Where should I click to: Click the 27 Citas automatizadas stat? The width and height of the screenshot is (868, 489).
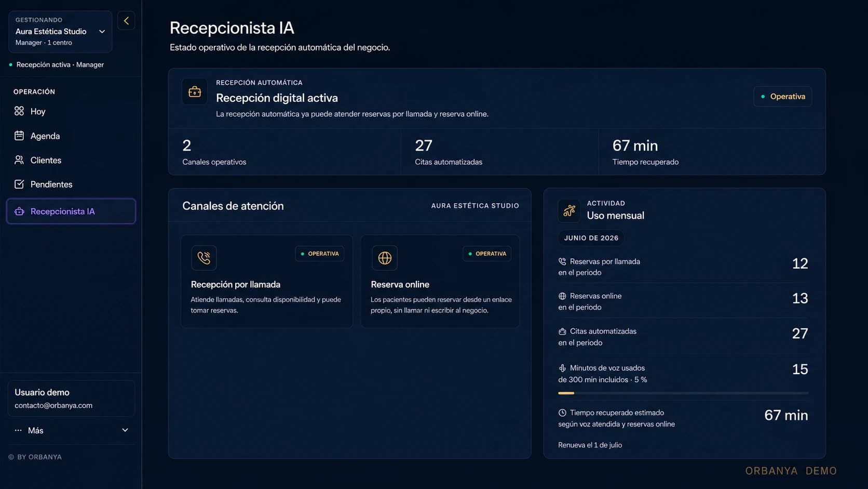[499, 152]
